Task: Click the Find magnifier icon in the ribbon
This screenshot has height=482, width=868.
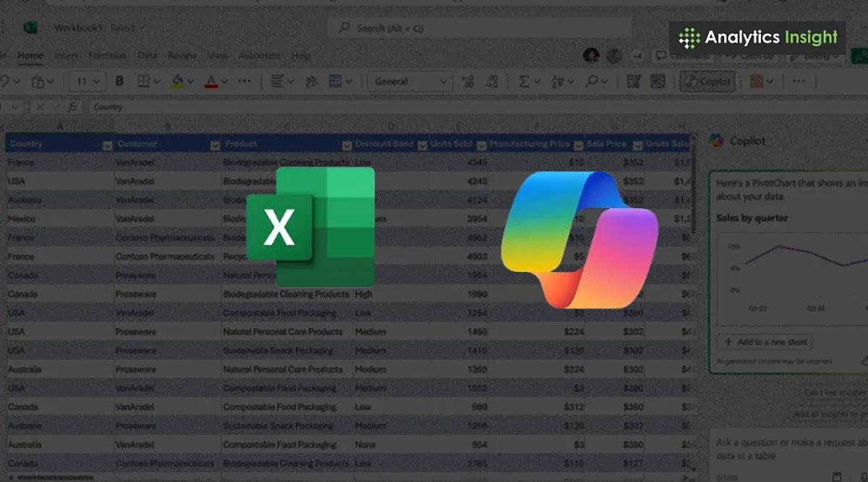Action: point(592,81)
